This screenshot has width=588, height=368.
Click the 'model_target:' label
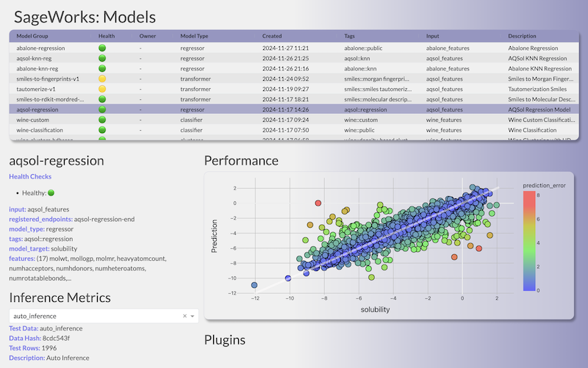point(29,249)
